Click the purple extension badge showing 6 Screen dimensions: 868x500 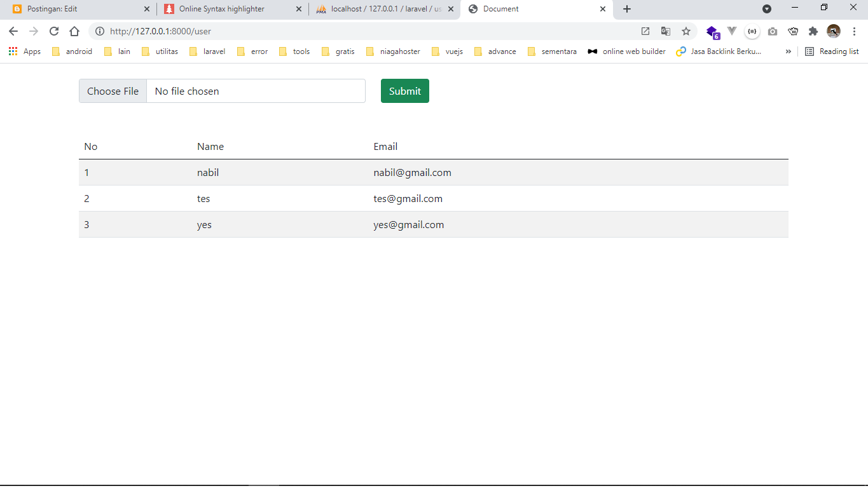[711, 30]
